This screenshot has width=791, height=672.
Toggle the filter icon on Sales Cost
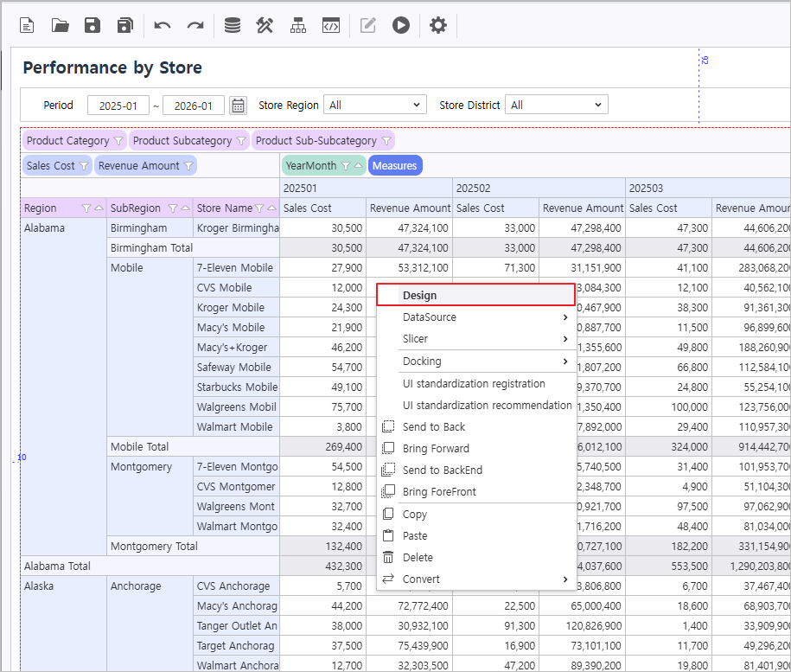(x=84, y=166)
